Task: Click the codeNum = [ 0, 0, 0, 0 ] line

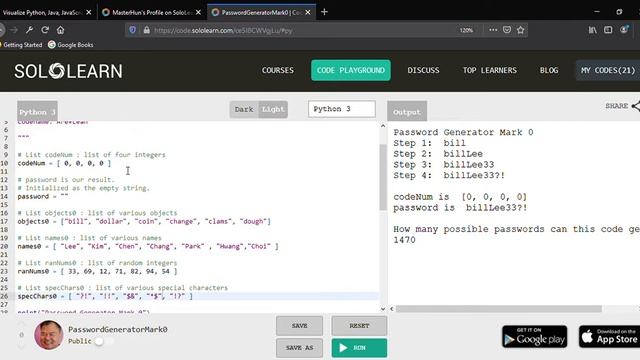Action: coord(64,163)
